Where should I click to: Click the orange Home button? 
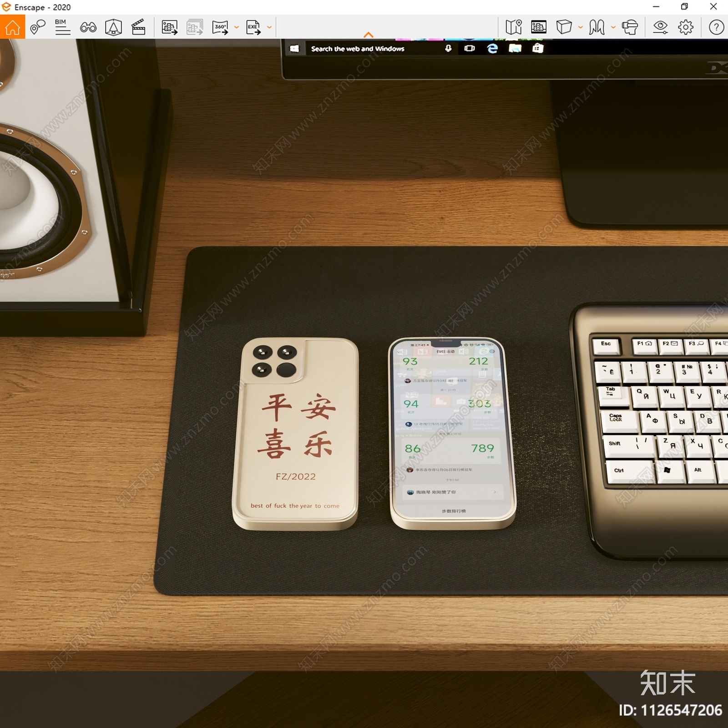coord(12,27)
